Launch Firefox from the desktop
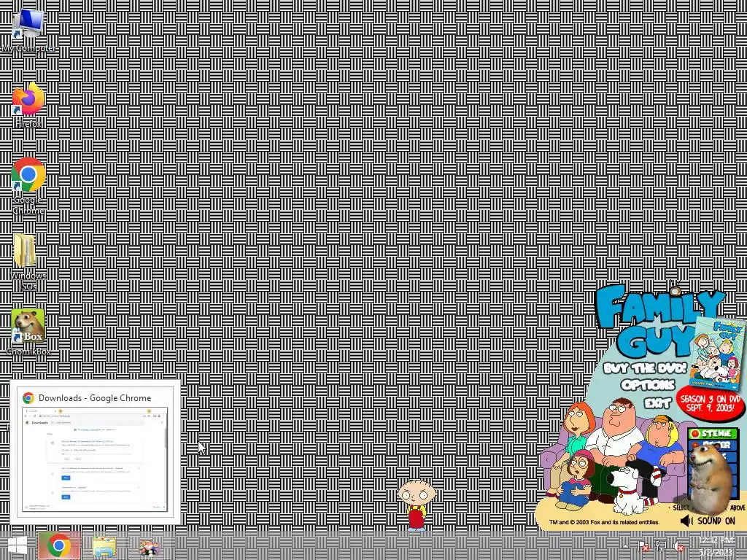This screenshot has height=560, width=747. 28,105
